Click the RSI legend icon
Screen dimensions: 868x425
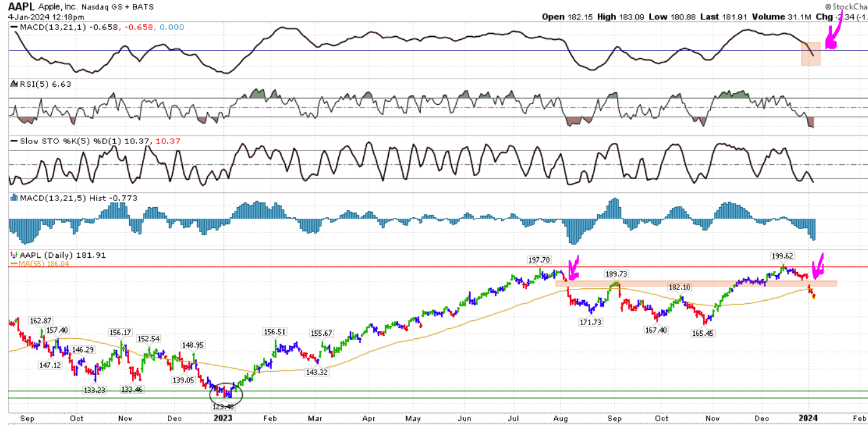[14, 84]
